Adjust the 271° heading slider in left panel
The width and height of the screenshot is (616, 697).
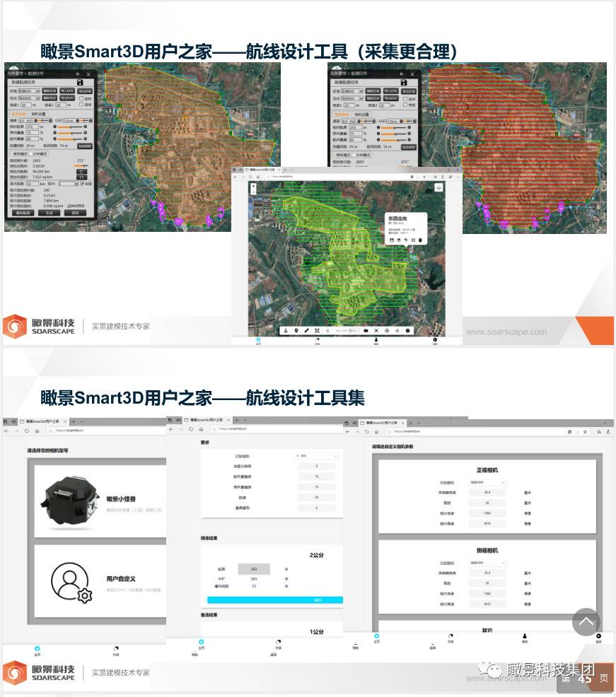(81, 166)
